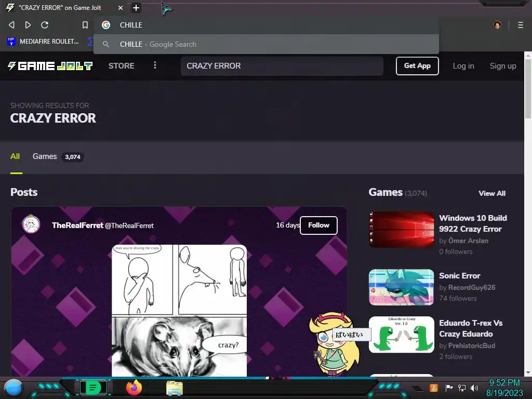Screen dimensions: 532x399
Task: Click the Star Butterfly desktop mascot
Action: click(x=335, y=344)
